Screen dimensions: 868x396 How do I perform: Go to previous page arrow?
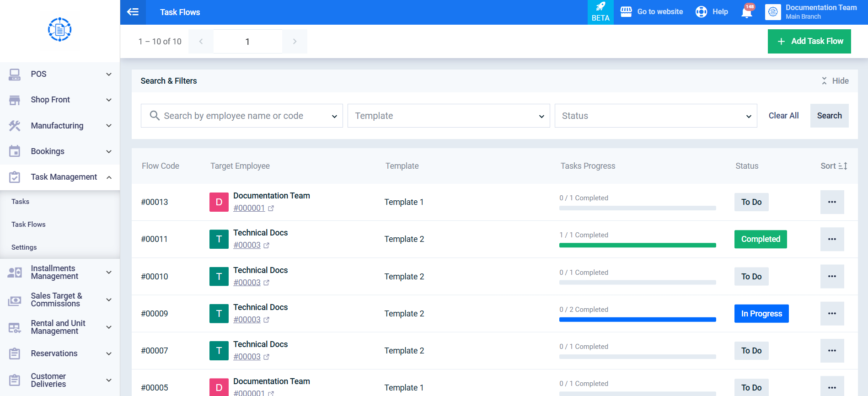tap(201, 42)
